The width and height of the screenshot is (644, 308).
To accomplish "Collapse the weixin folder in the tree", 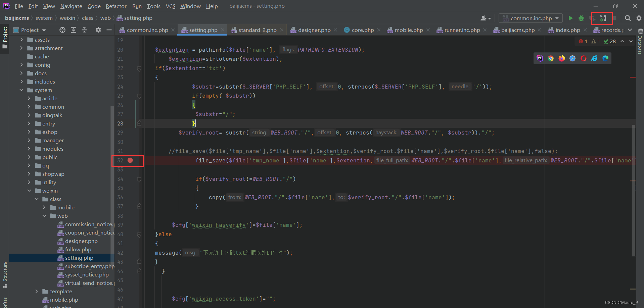I will 29,191.
